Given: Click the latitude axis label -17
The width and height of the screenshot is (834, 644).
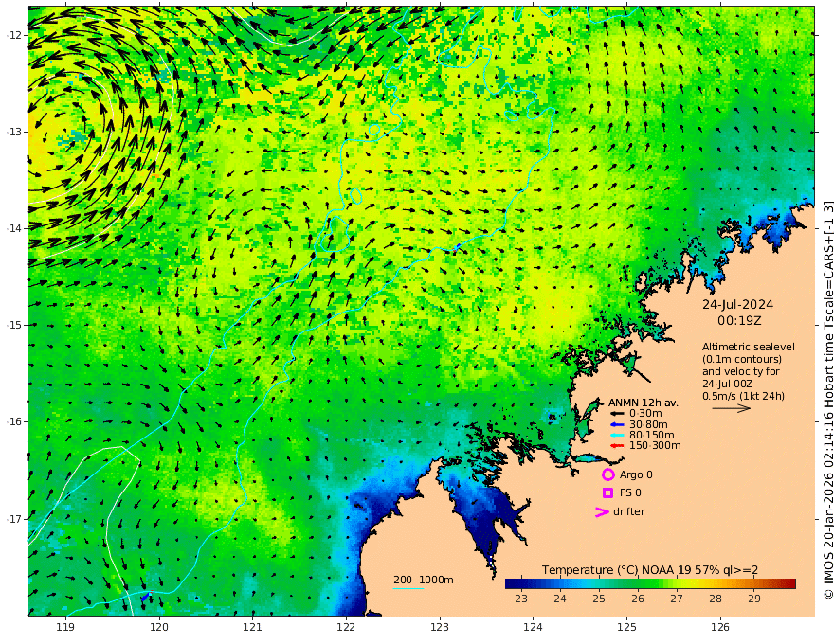Looking at the screenshot, I should tap(14, 519).
